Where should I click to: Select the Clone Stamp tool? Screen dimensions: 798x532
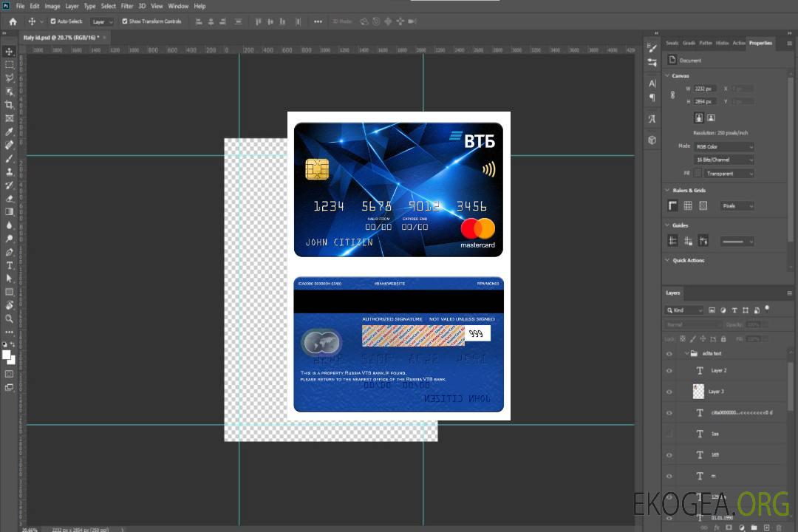(9, 171)
